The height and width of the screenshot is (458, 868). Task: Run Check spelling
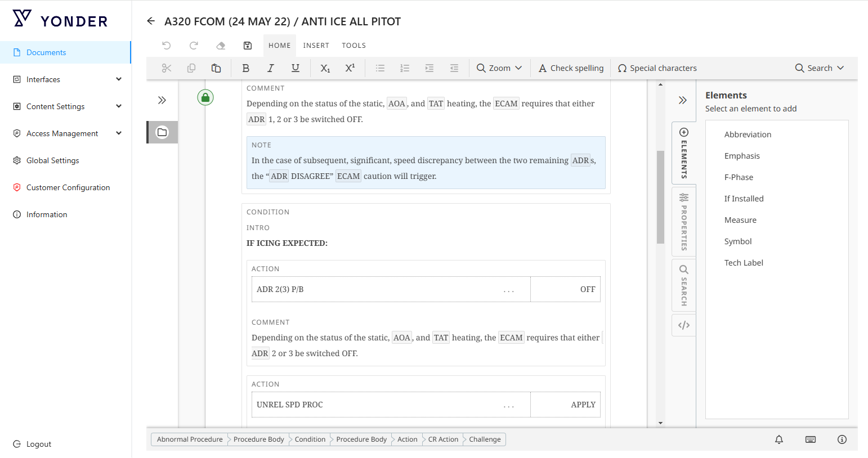[571, 68]
